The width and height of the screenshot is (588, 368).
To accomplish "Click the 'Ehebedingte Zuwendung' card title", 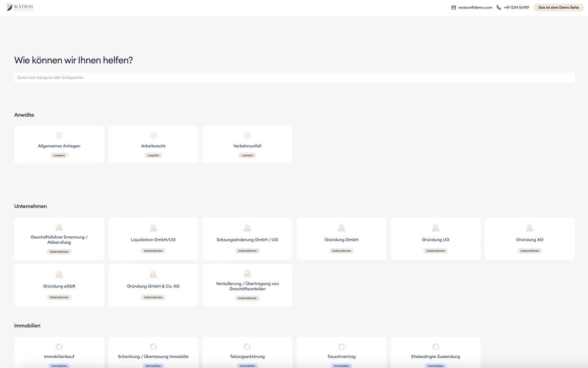I will (436, 357).
